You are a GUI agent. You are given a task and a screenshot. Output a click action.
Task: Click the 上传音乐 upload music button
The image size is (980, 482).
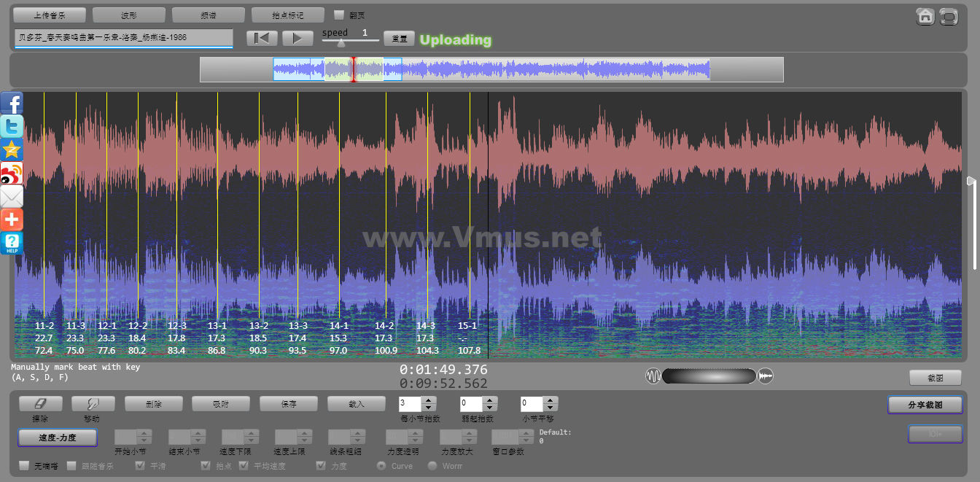(x=50, y=15)
